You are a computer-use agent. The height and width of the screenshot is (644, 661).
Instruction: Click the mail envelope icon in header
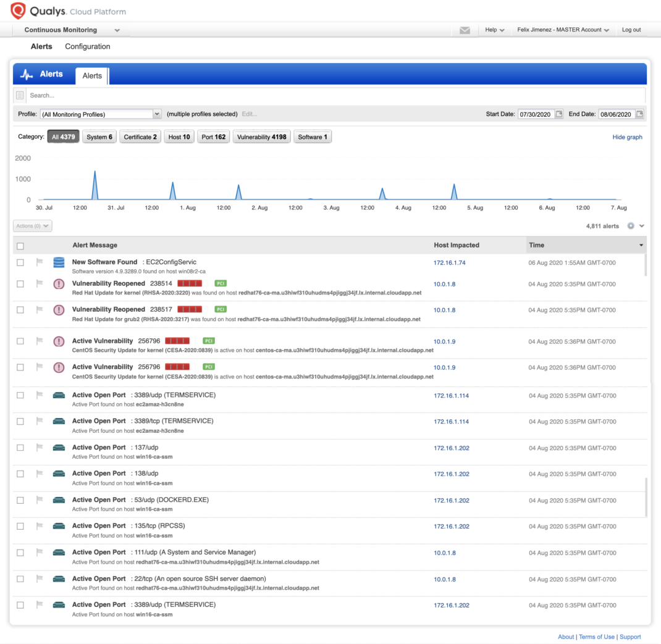(465, 30)
